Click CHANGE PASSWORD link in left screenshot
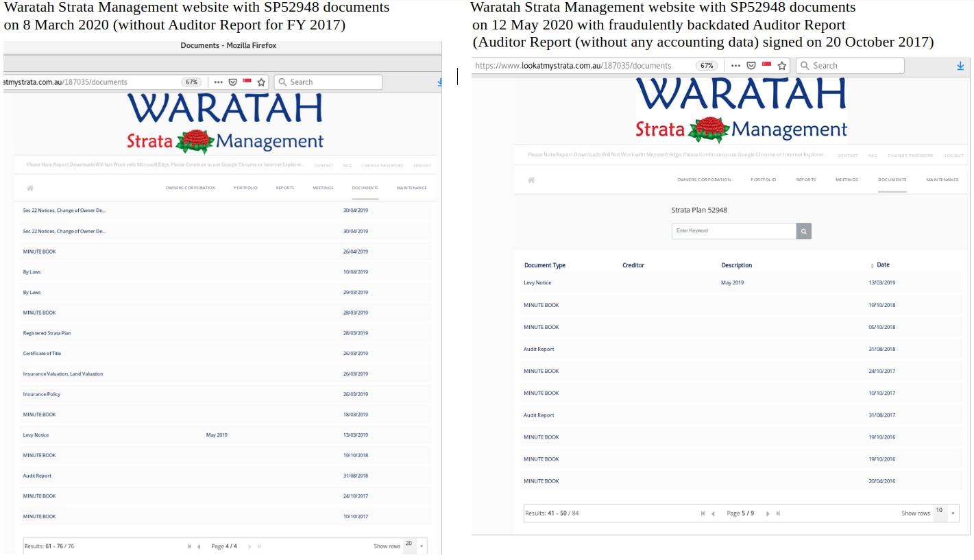This screenshot has width=974, height=560. [x=382, y=165]
